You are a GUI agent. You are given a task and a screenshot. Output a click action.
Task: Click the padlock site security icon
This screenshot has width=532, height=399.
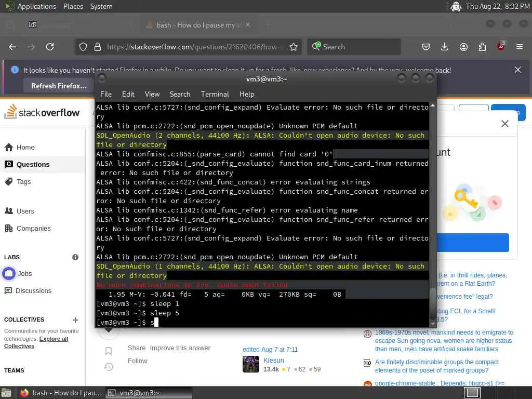(98, 47)
